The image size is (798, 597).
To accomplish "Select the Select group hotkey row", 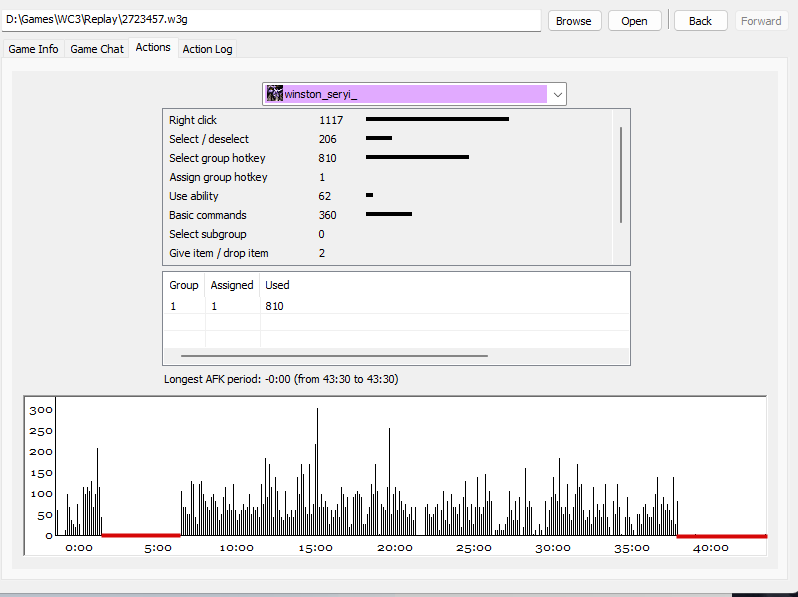I will (388, 158).
